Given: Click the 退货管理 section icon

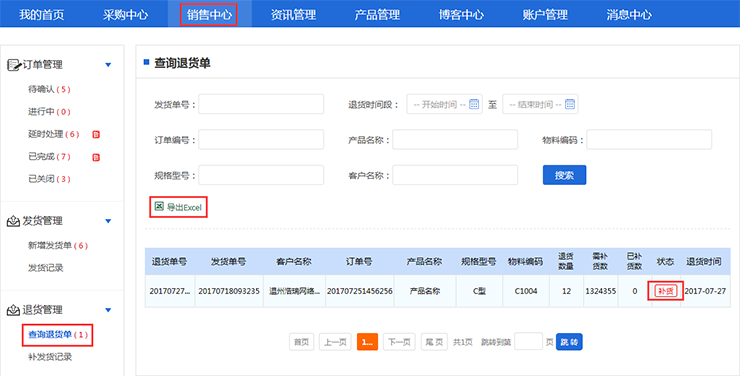Looking at the screenshot, I should pos(13,310).
